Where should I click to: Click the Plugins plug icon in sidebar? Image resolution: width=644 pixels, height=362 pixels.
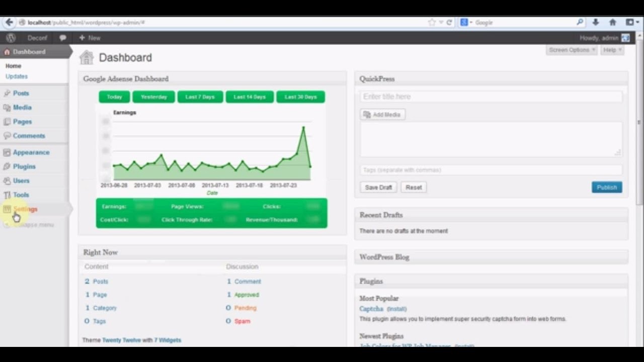(x=7, y=166)
